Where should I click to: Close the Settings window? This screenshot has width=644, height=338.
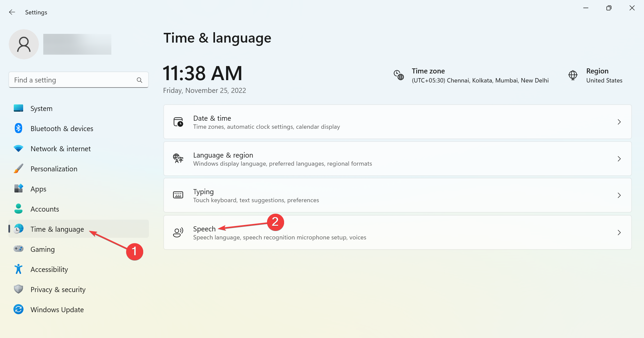coord(632,8)
